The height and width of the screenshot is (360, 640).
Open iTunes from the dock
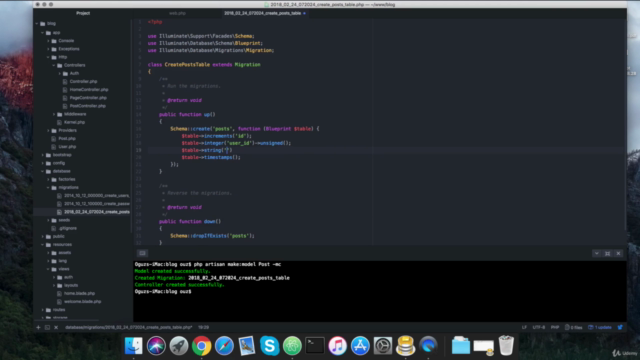pos(338,346)
